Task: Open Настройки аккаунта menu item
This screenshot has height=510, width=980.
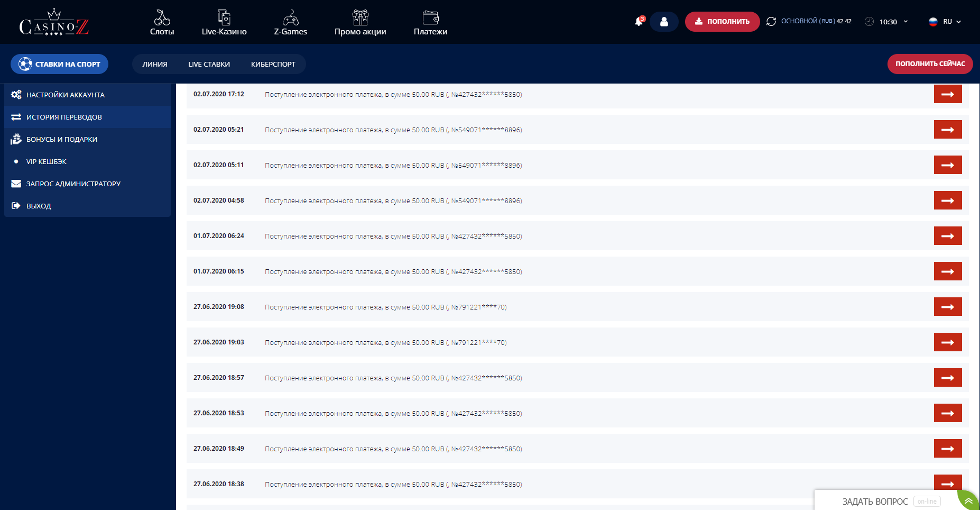Action: point(87,95)
